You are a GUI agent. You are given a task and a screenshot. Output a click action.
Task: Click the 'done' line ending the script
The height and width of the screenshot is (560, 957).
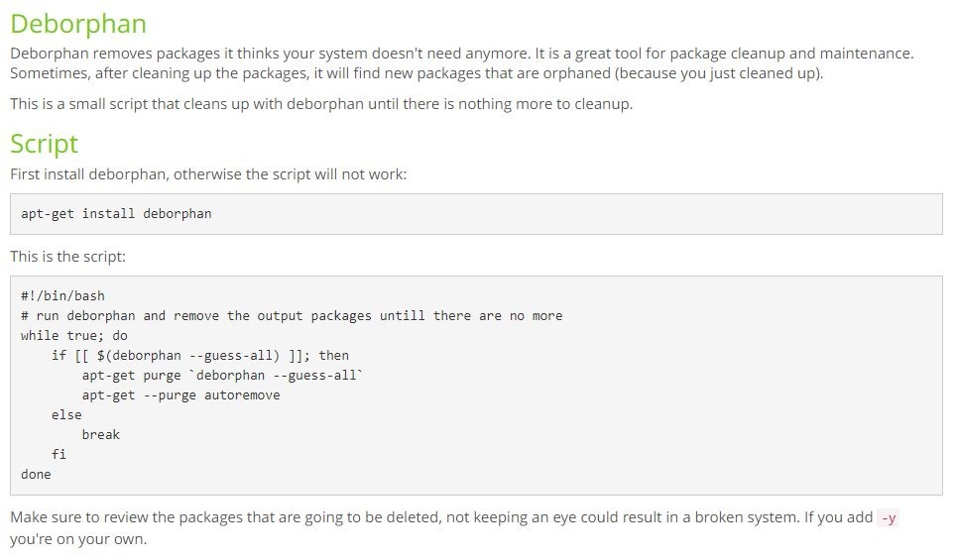(36, 474)
